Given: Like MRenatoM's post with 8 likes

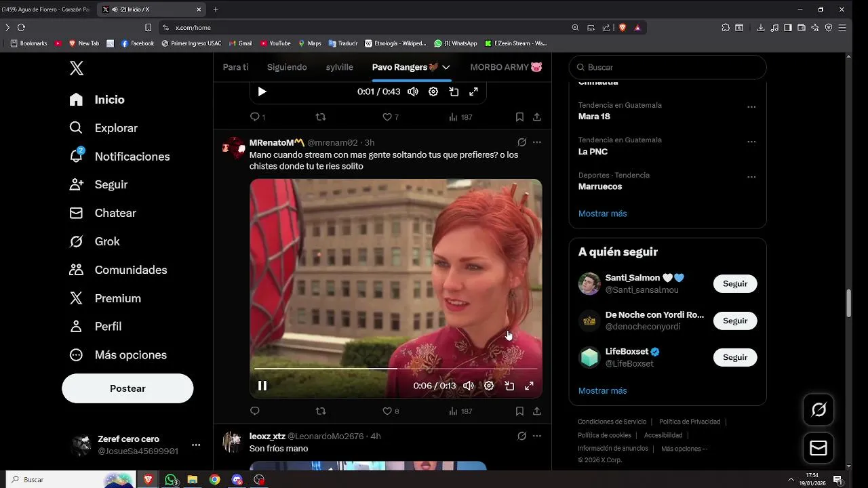Looking at the screenshot, I should tap(391, 411).
